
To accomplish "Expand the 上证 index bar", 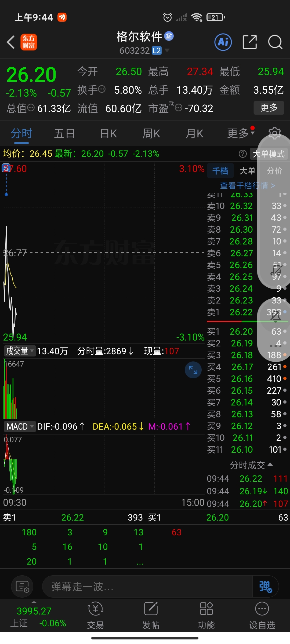I will 34,602.
